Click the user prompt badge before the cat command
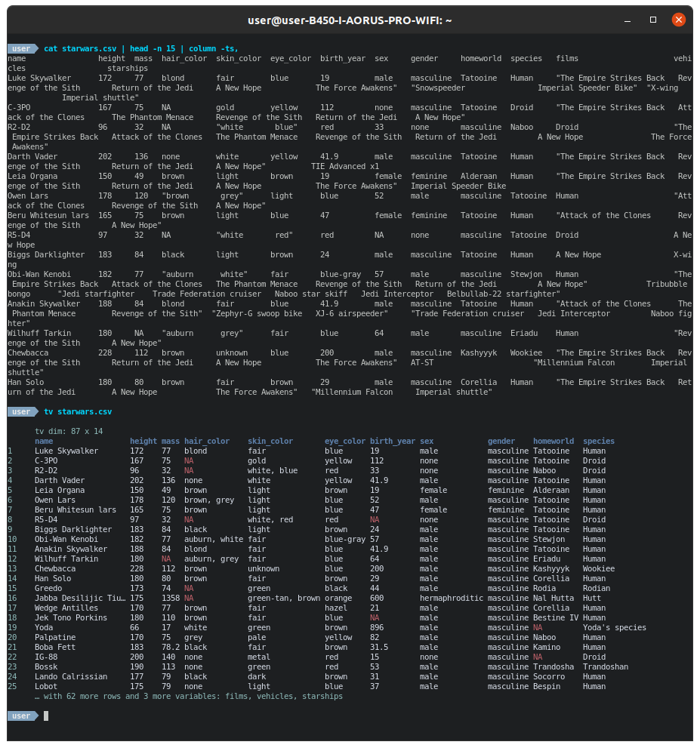 (x=21, y=48)
